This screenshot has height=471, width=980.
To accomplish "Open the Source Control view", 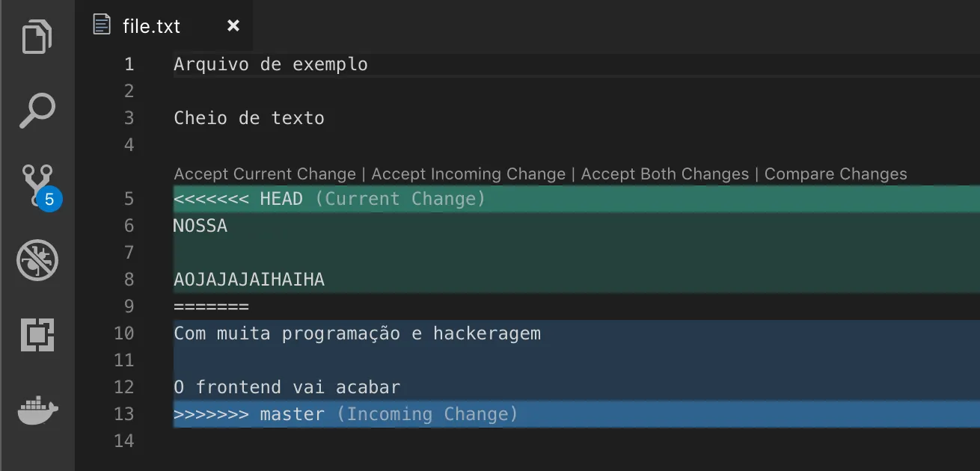I will [34, 183].
